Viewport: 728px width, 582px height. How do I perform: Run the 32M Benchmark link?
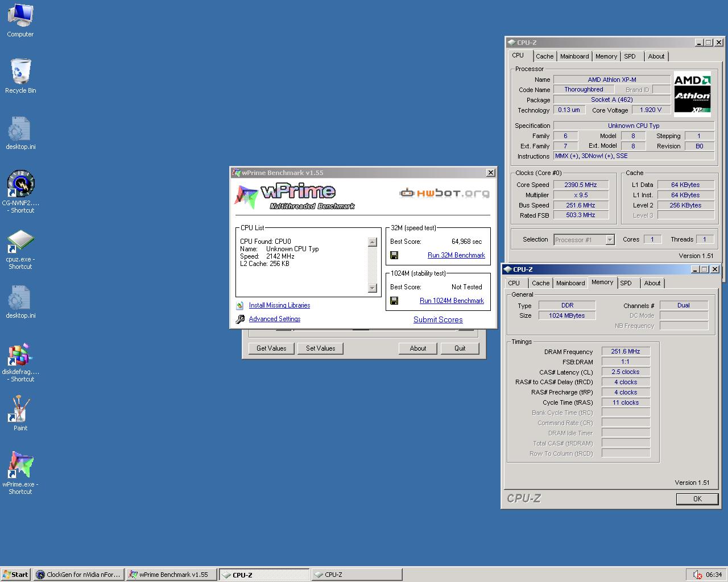pos(456,255)
